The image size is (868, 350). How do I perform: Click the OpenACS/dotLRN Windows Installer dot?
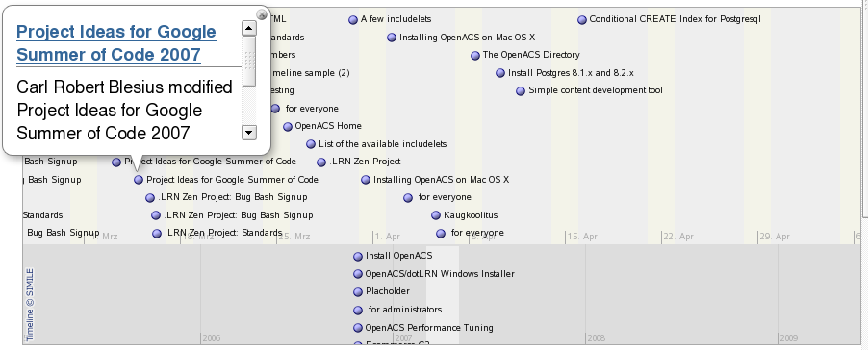[x=358, y=274]
